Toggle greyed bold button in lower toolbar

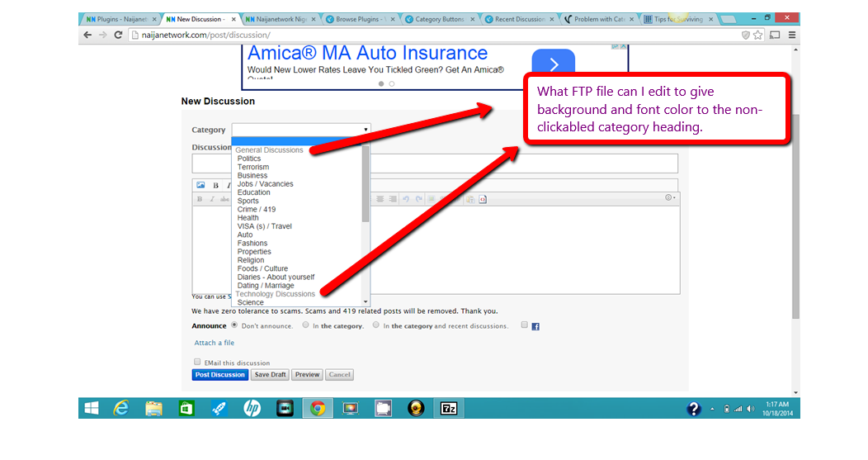[x=200, y=199]
